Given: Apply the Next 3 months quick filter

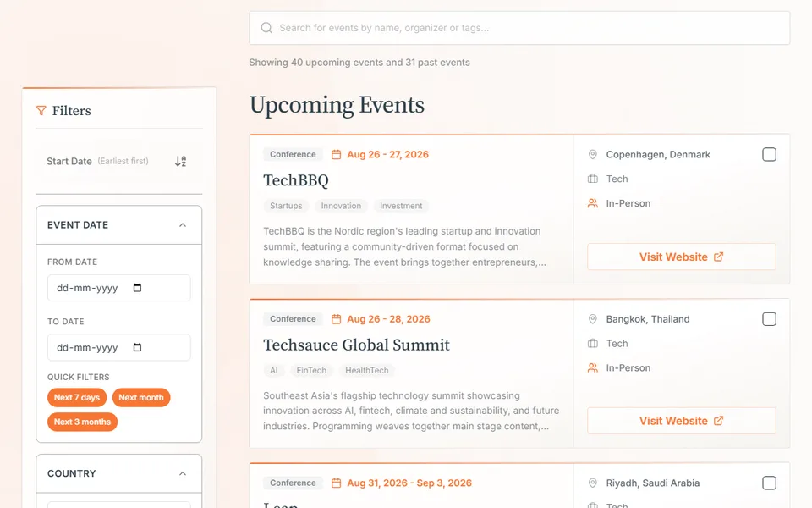Looking at the screenshot, I should tap(82, 422).
